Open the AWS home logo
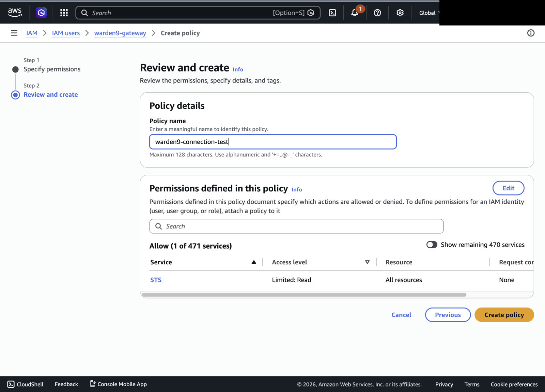The image size is (545, 392). [x=15, y=13]
